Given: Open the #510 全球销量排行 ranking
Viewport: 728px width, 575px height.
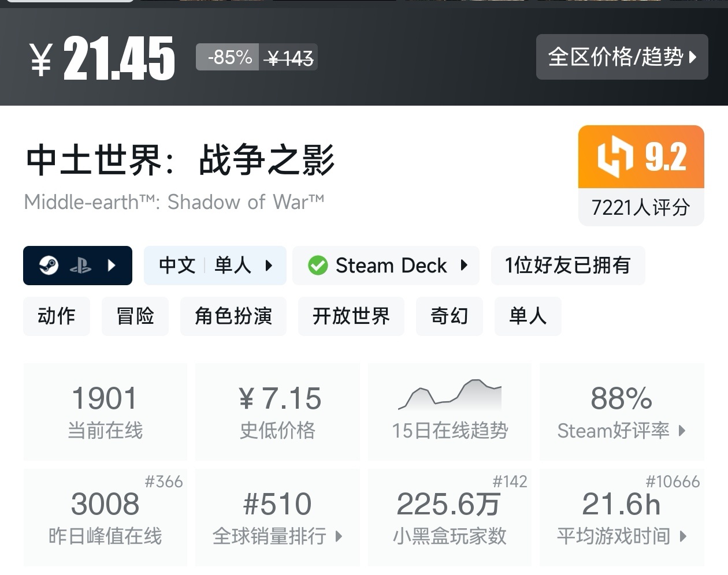Looking at the screenshot, I should click(x=277, y=517).
